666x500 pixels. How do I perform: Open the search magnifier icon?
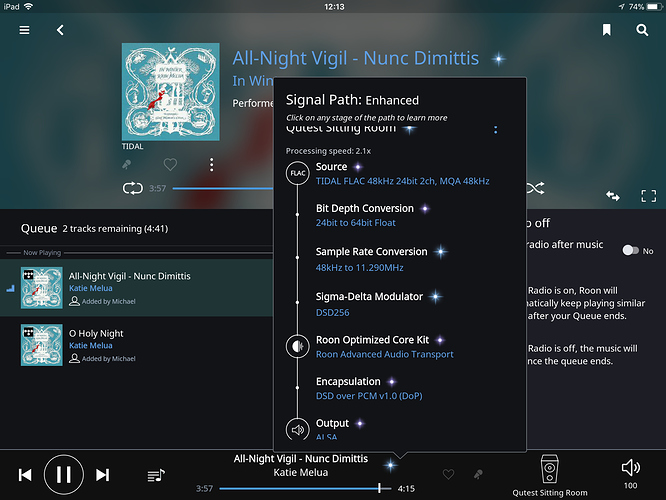[x=642, y=30]
